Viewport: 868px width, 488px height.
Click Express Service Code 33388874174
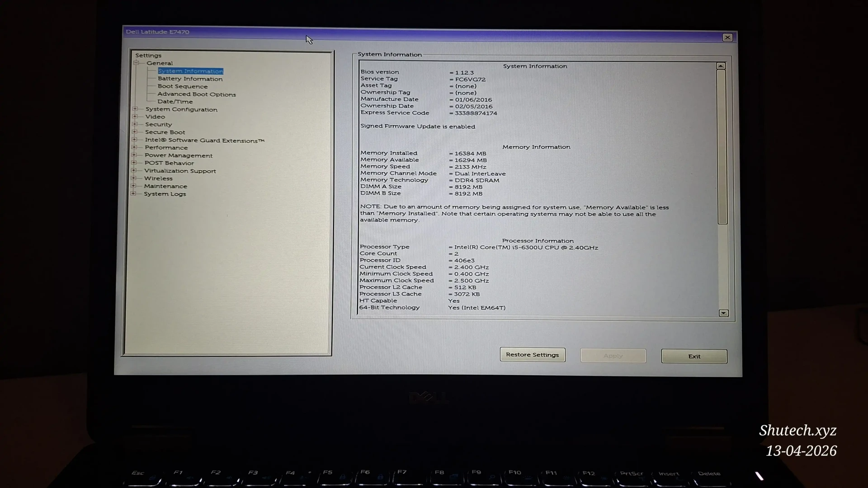coord(476,113)
